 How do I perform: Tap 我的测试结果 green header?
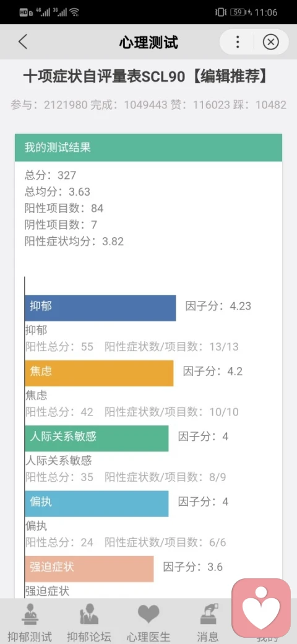148,147
